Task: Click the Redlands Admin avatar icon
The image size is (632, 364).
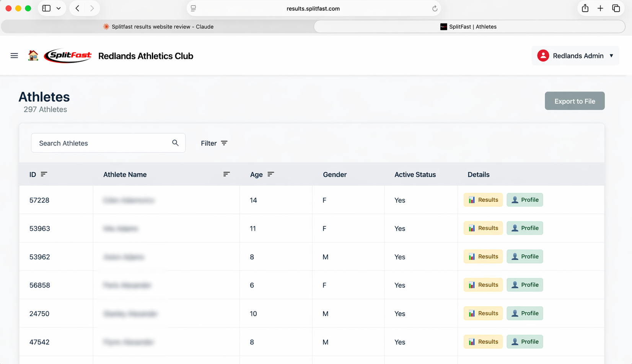Action: [x=543, y=55]
